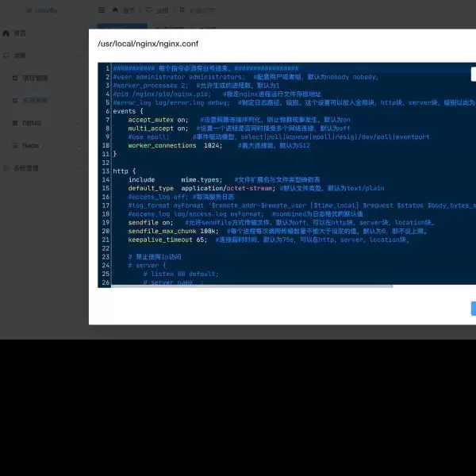Expand the DBMS sidebar menu chevron
The width and height of the screenshot is (476, 476).
click(79, 123)
